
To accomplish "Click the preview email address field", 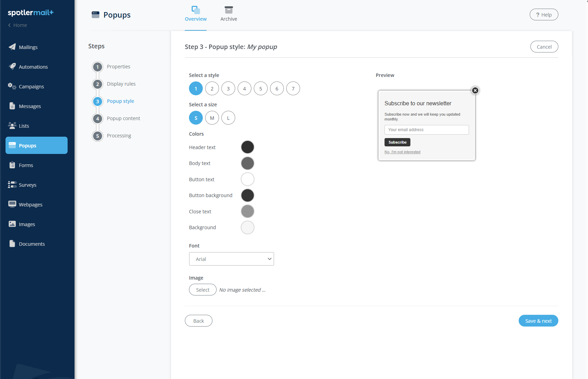I will (x=427, y=130).
